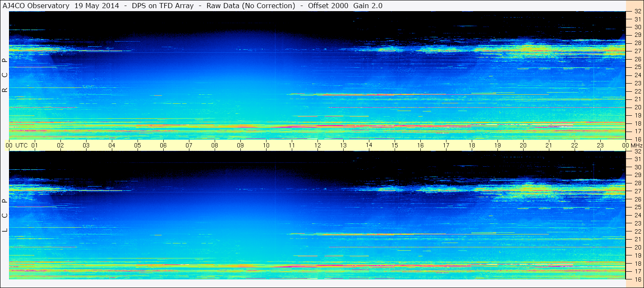This screenshot has height=288, width=644.
Task: Click the 'AJ4CO Observatory' title text
Action: [x=37, y=6]
